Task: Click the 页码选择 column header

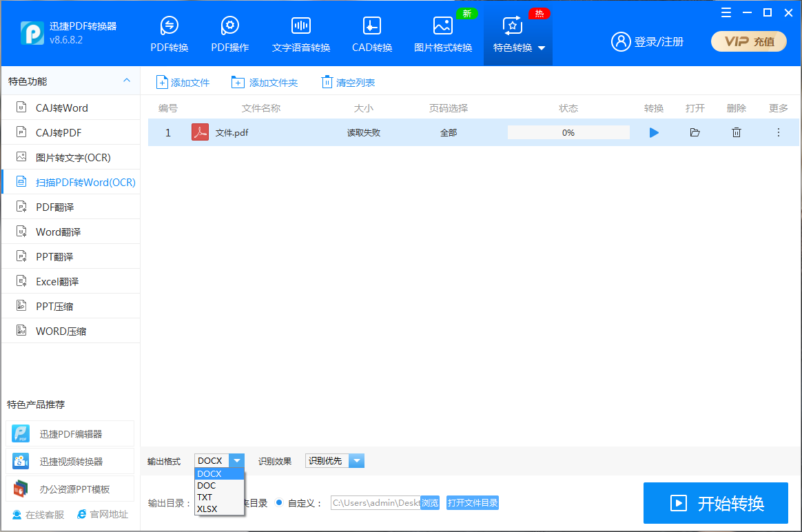Action: tap(449, 108)
